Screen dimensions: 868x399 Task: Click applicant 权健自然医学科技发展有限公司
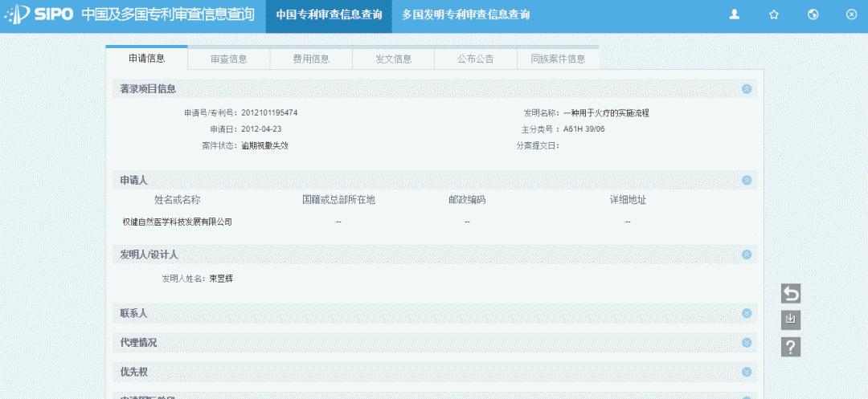click(x=177, y=222)
